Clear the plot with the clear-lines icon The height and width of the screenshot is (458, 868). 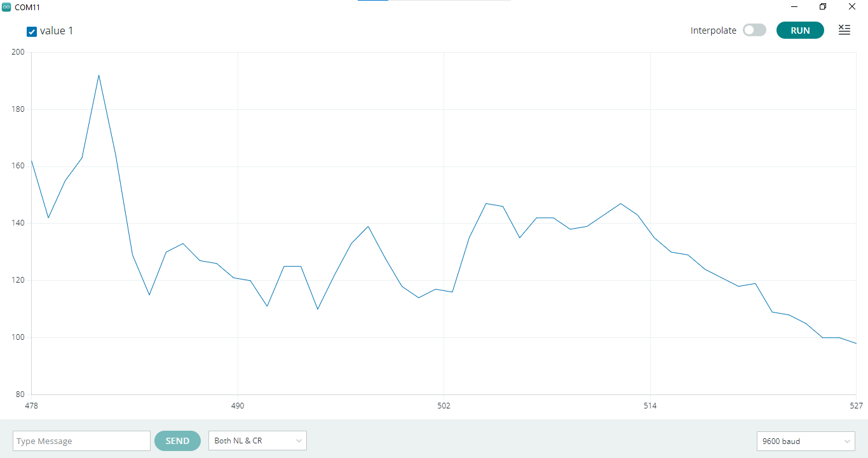[x=844, y=30]
